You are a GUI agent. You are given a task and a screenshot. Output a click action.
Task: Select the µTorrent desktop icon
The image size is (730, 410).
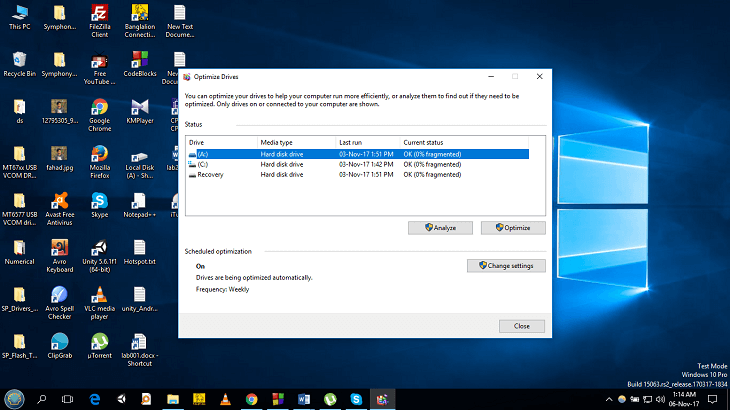point(99,342)
